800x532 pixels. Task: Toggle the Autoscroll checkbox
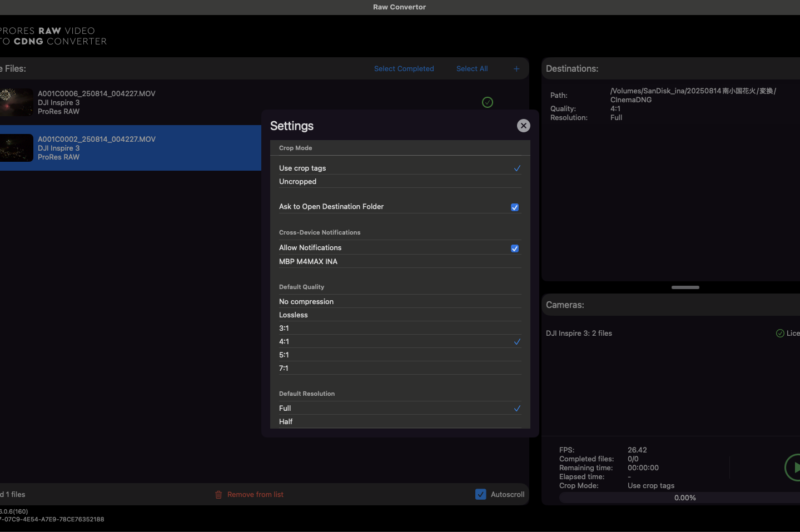(x=480, y=494)
